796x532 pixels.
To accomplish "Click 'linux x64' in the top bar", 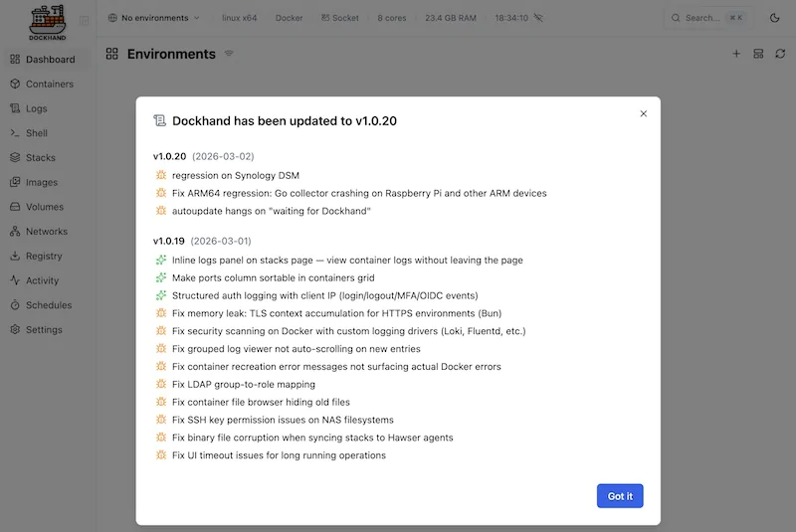I will click(x=239, y=18).
